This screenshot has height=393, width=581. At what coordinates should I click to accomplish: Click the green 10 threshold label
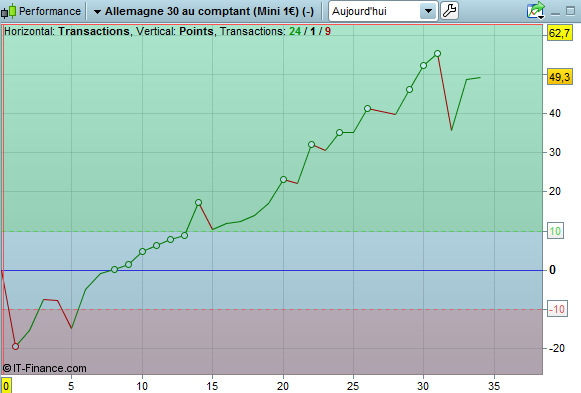pyautogui.click(x=555, y=232)
